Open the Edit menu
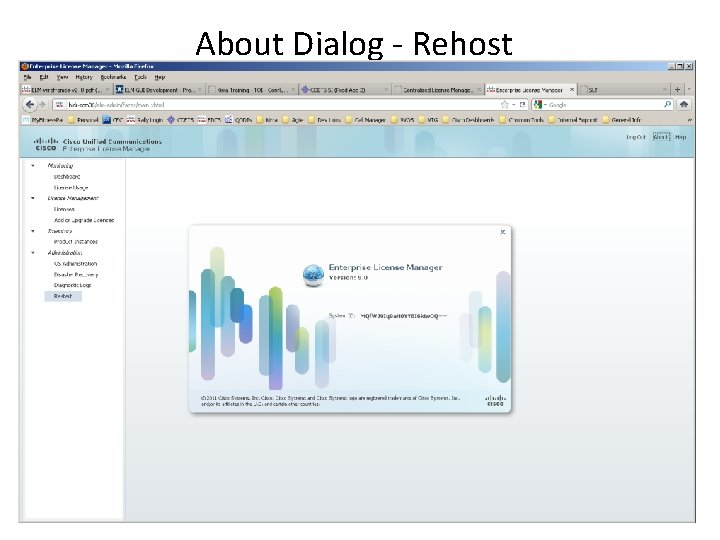Screen dimensions: 720x540 tap(44, 77)
